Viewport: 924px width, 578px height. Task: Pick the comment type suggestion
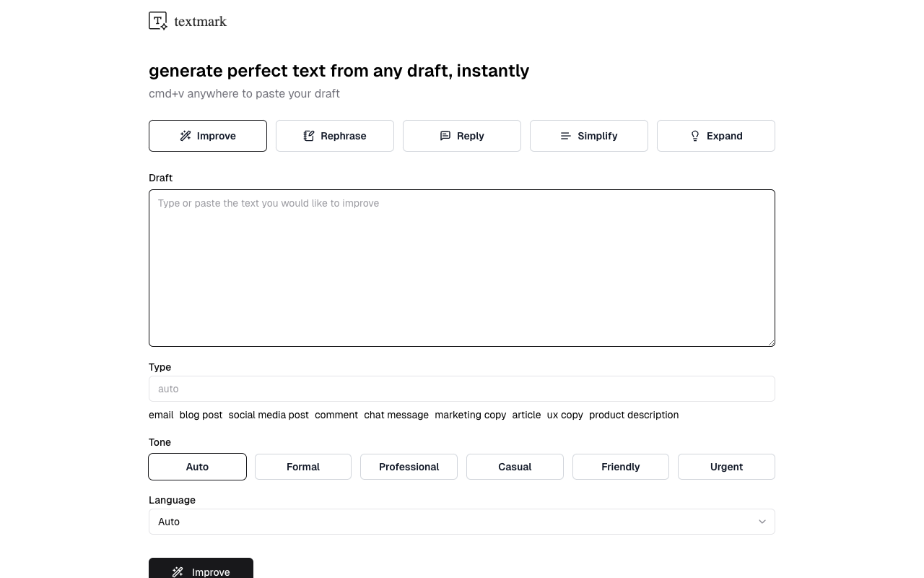336,415
